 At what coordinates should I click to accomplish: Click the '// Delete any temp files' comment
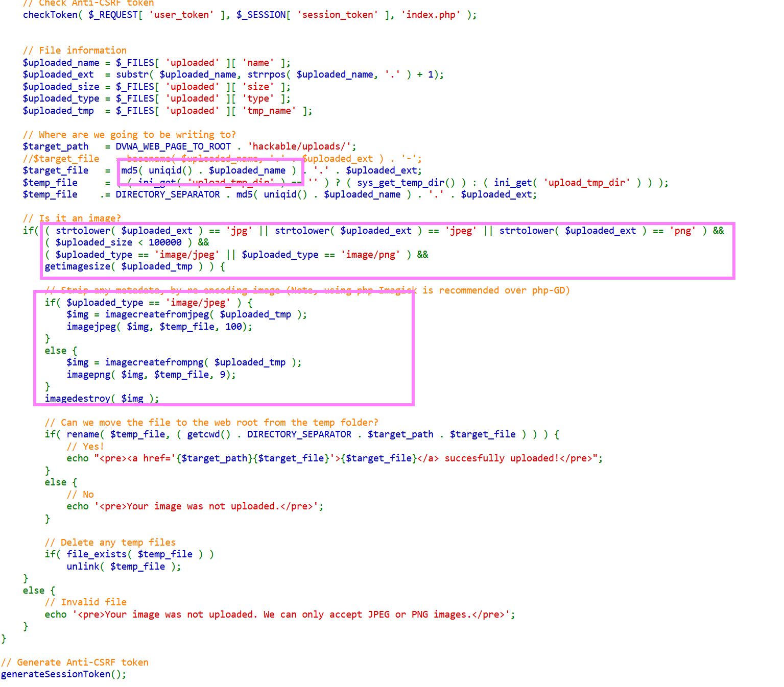click(x=110, y=543)
